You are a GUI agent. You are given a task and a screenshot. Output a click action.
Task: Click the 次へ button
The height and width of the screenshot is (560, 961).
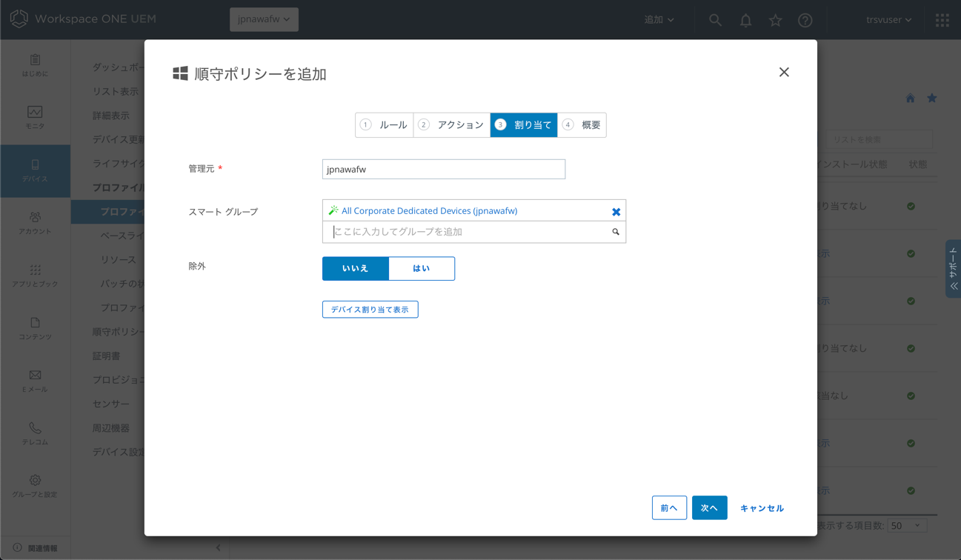[709, 508]
